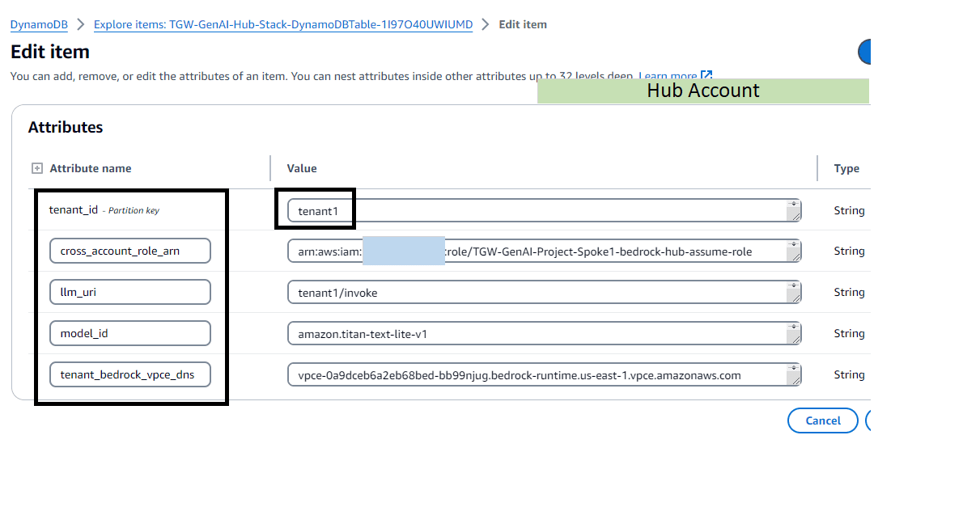Click the model_id attribute name field
This screenshot has width=980, height=524.
click(x=129, y=333)
